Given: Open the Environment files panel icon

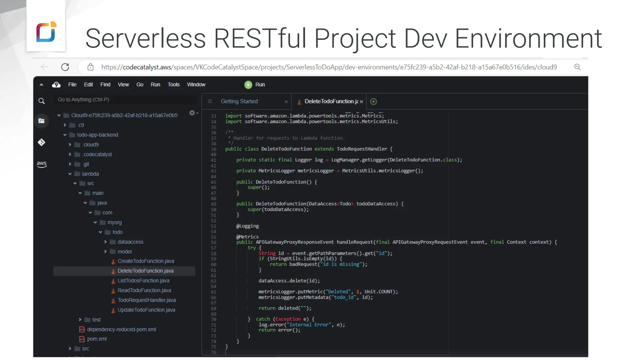Looking at the screenshot, I should point(42,121).
